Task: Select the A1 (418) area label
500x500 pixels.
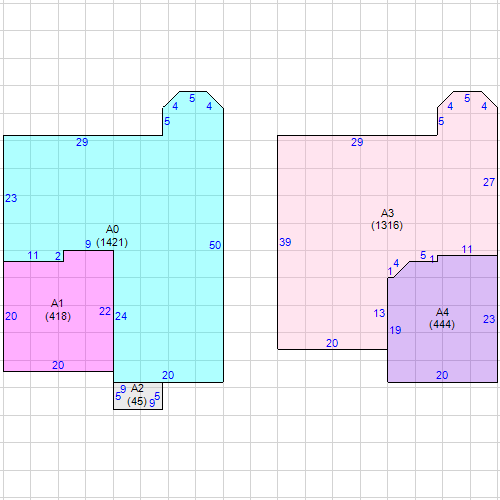Action: pyautogui.click(x=58, y=310)
